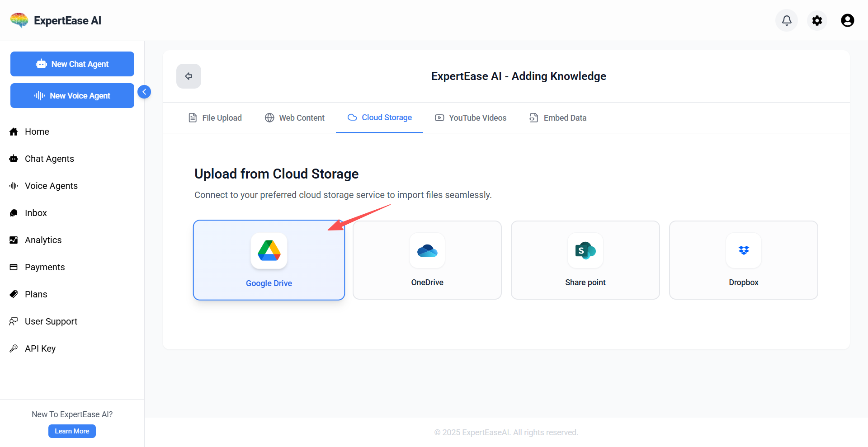
Task: Navigate to the Inbox sidebar item
Action: [36, 213]
